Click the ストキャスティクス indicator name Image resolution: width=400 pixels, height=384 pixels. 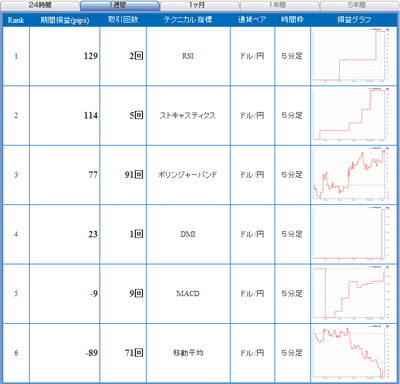188,116
